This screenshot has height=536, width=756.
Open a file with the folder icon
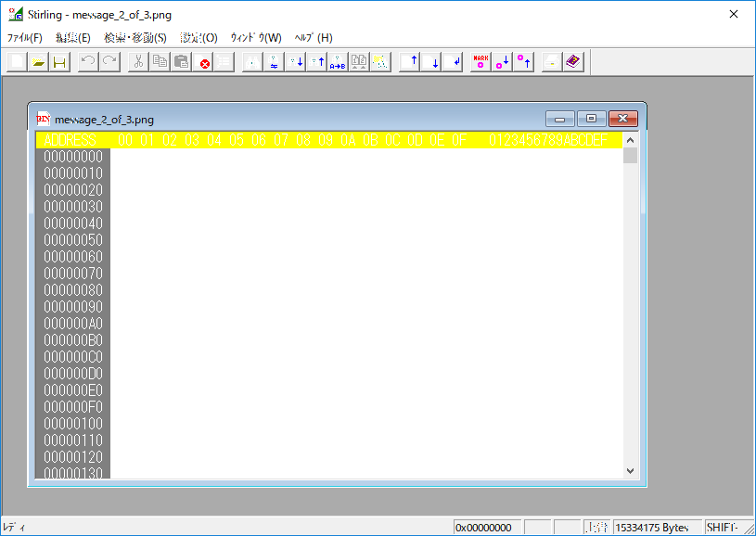point(38,62)
